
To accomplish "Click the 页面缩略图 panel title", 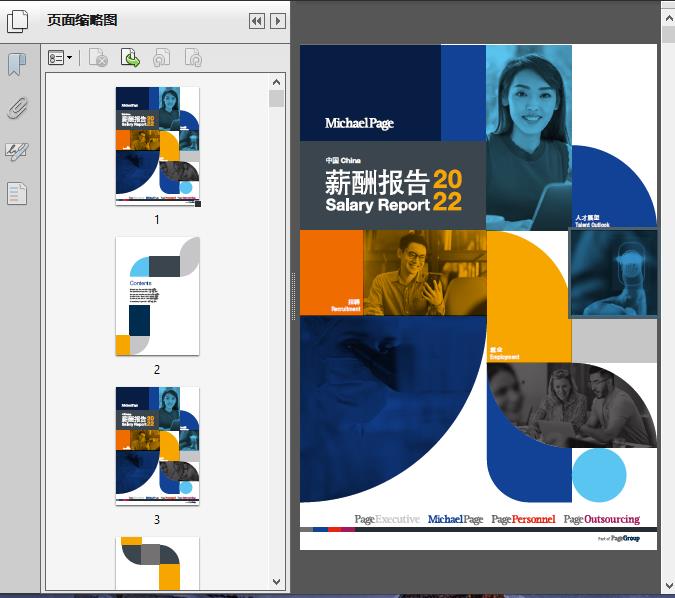I will pyautogui.click(x=82, y=20).
